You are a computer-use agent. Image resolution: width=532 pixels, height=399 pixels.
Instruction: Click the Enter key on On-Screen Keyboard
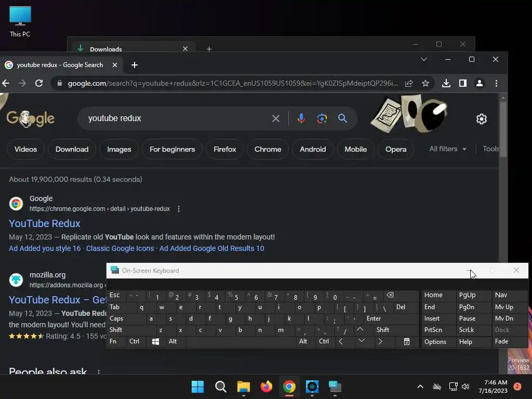click(x=391, y=318)
